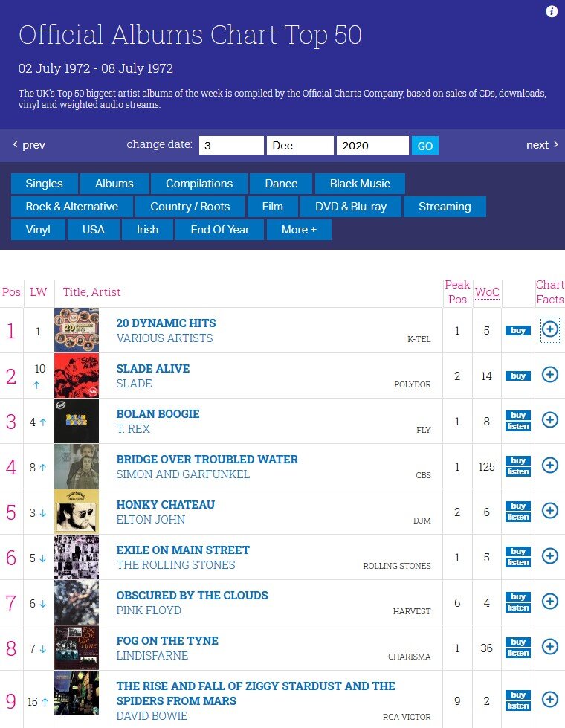The image size is (565, 728).
Task: Click the year field showing 2020
Action: point(372,145)
